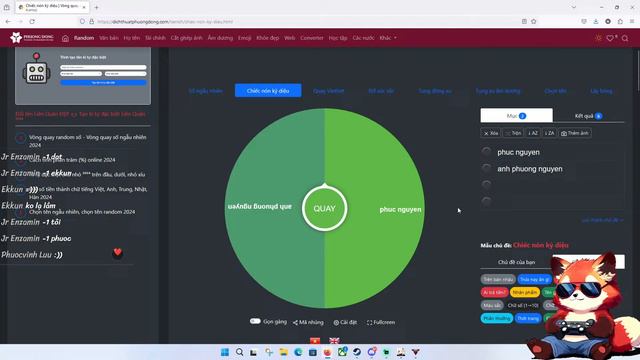The width and height of the screenshot is (640, 360).
Task: Open Vòng quay random số sidebar link
Action: tap(87, 141)
